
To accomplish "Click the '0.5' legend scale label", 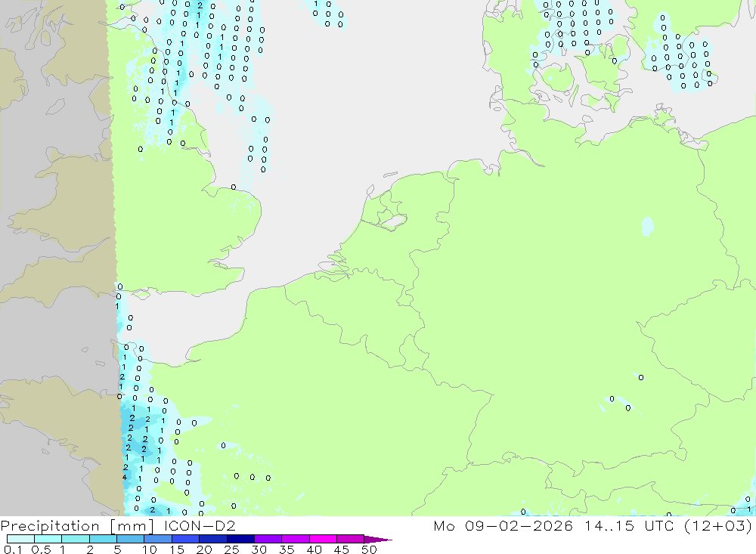I will pos(41,549).
